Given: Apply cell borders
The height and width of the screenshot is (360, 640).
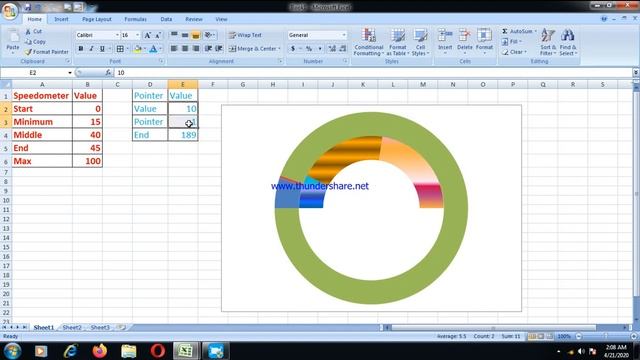Looking at the screenshot, I should [120, 49].
